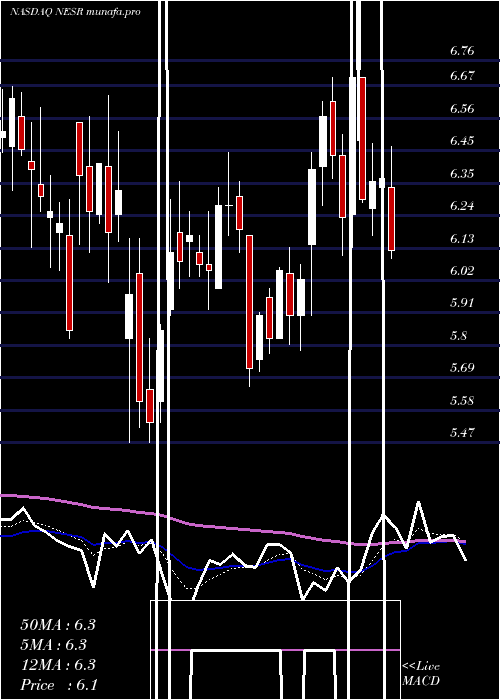Select the 6.02 price axis label
The image size is (500, 700).
point(462,271)
